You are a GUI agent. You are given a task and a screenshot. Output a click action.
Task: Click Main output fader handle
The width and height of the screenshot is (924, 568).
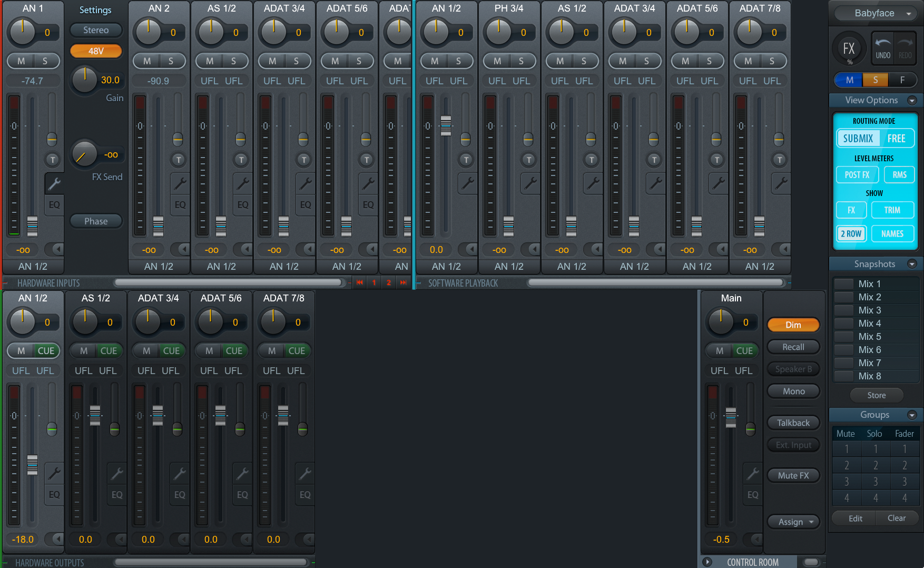tap(731, 417)
